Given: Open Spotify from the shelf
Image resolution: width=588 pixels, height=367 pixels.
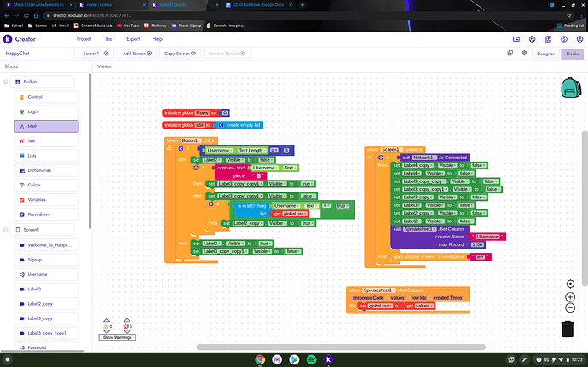Looking at the screenshot, I should coord(311,360).
